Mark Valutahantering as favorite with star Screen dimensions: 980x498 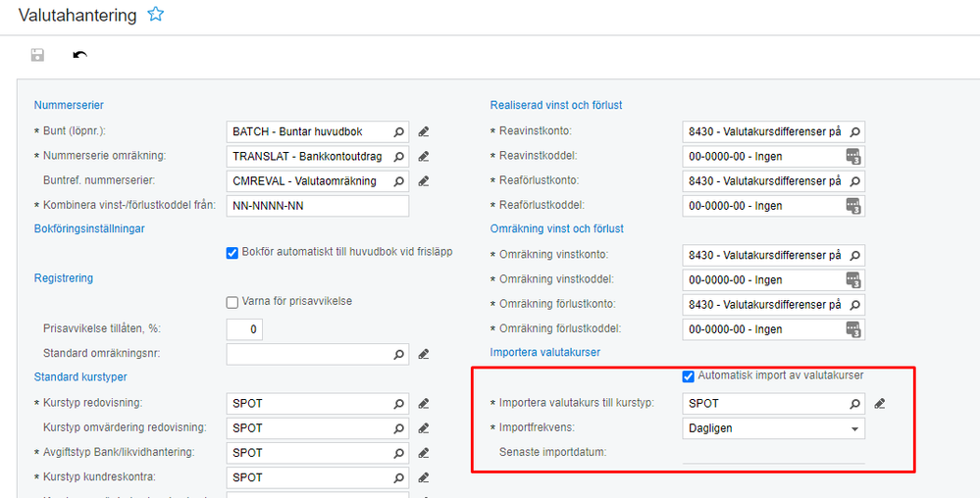(x=155, y=14)
